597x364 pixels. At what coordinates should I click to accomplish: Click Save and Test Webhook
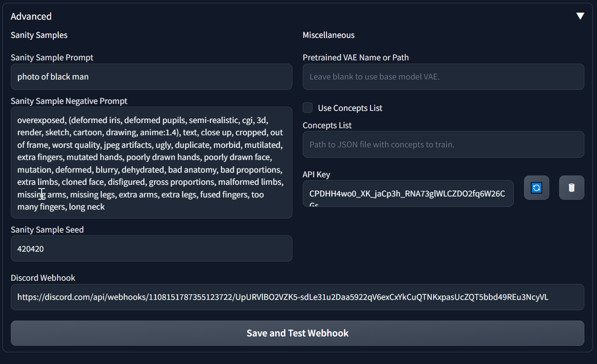point(298,333)
